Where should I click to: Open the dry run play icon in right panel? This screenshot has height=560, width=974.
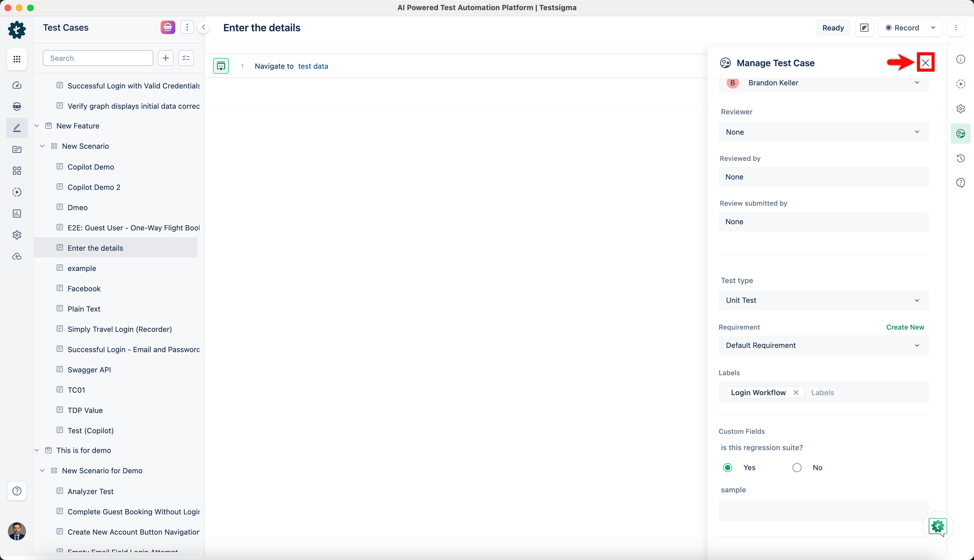click(x=960, y=84)
